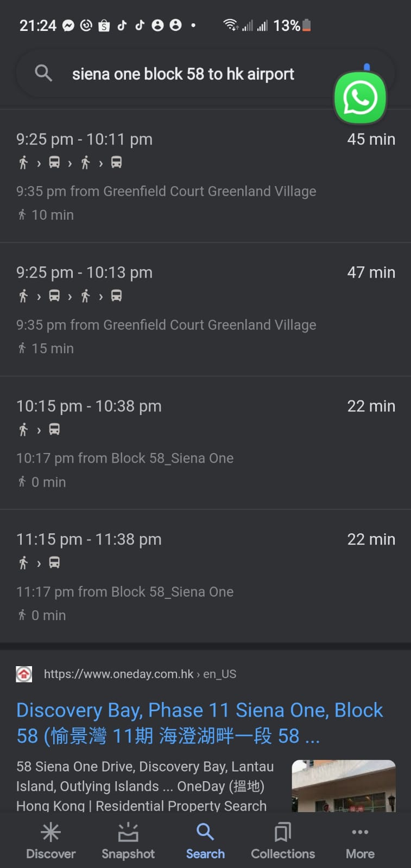Viewport: 411px width, 868px height.
Task: Open the Snapshot tab
Action: [128, 840]
